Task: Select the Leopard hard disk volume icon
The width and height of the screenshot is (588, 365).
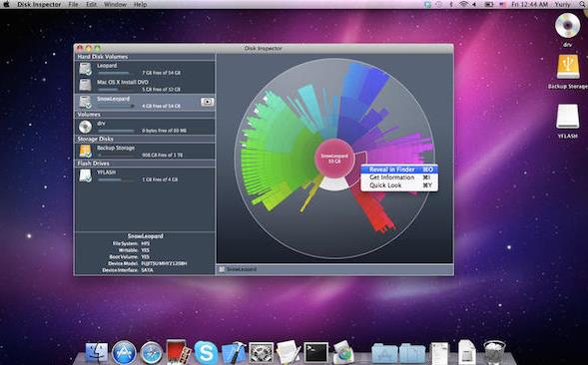Action: pyautogui.click(x=85, y=69)
